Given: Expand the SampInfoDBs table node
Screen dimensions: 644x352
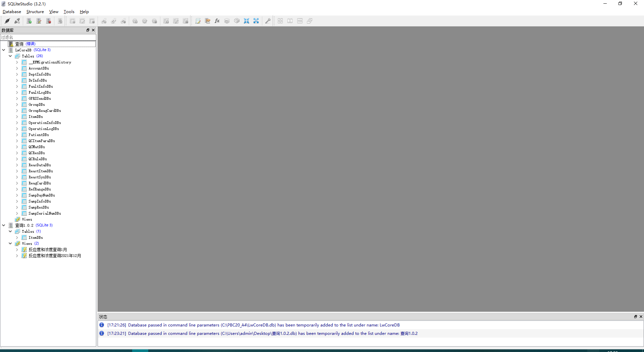Looking at the screenshot, I should pyautogui.click(x=17, y=201).
